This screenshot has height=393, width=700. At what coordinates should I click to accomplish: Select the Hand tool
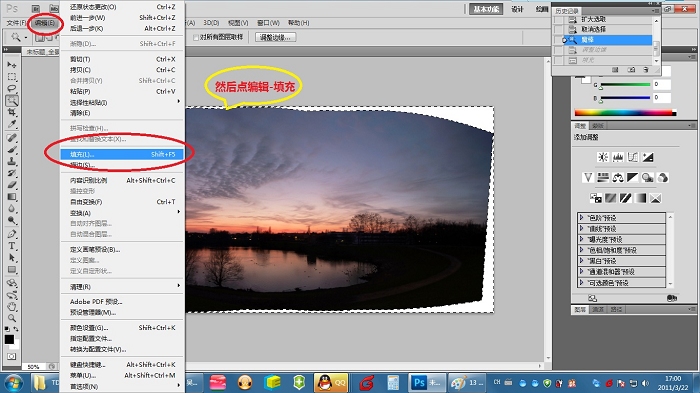point(11,306)
